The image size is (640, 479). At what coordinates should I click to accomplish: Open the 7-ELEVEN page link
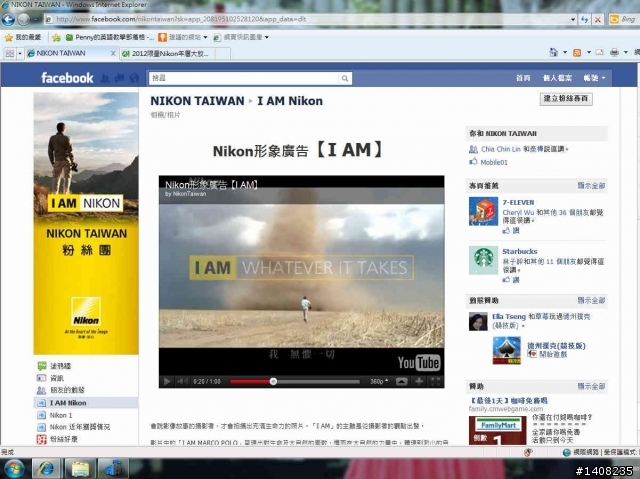tap(518, 202)
